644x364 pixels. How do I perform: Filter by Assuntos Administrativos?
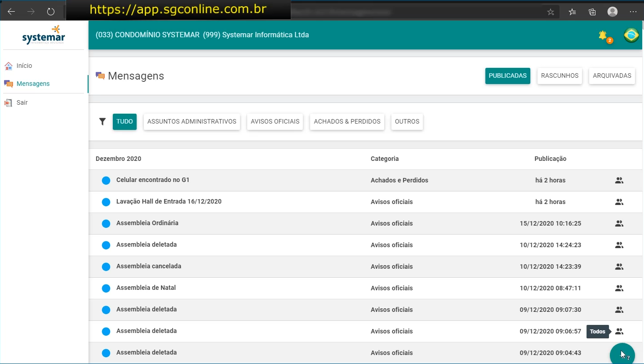191,122
